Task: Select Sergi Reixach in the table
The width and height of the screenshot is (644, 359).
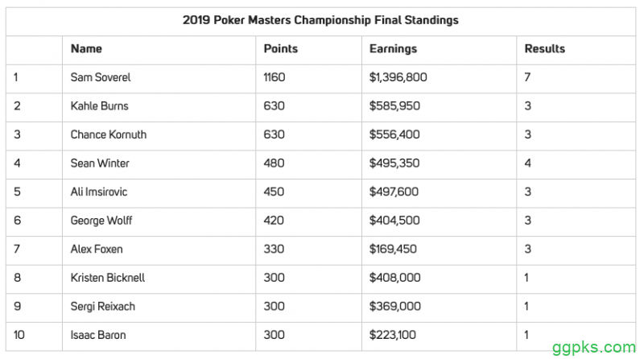Action: coord(103,307)
